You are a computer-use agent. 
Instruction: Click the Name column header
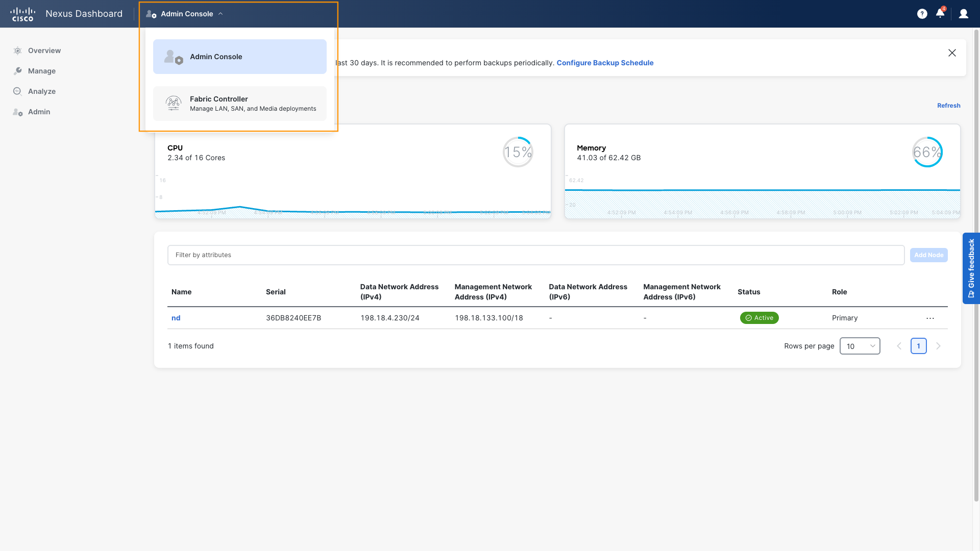[x=182, y=292]
